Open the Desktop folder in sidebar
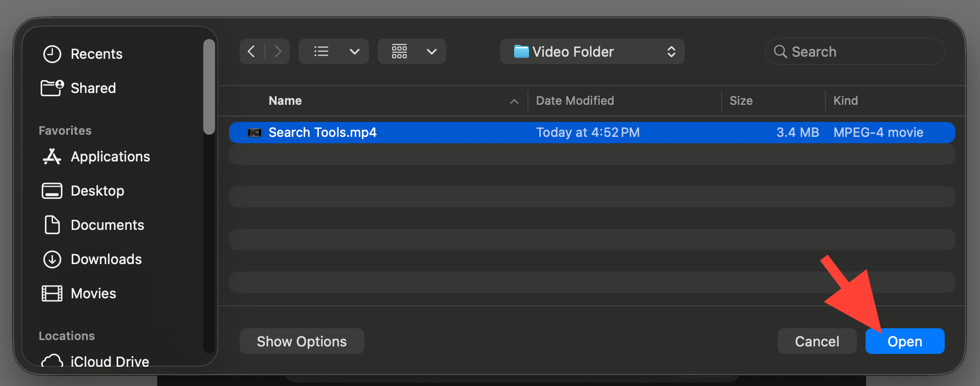Viewport: 980px width, 386px height. click(x=97, y=191)
